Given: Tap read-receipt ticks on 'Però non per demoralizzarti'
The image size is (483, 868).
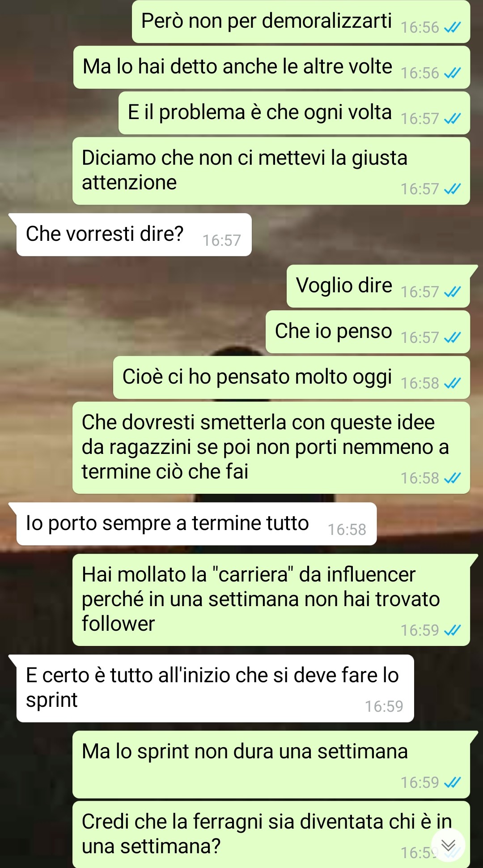Looking at the screenshot, I should pyautogui.click(x=452, y=28).
